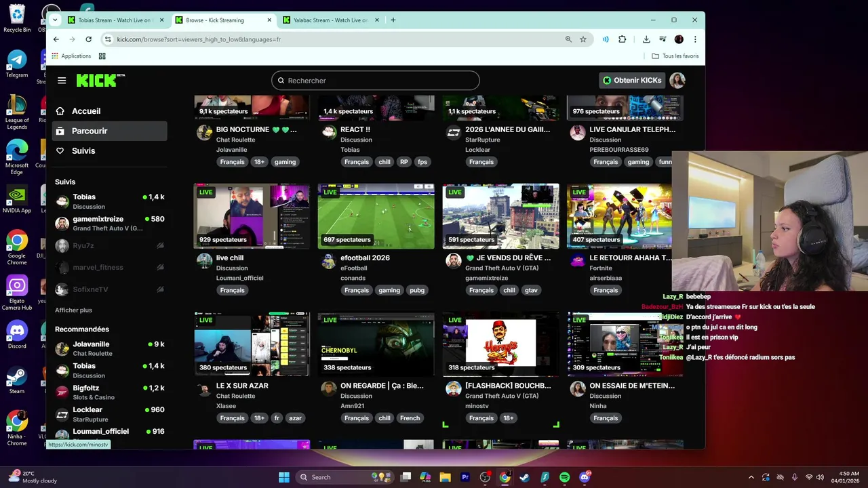The image size is (868, 488).
Task: Open the CHERNOBYL stream thumbnail
Action: tap(376, 344)
